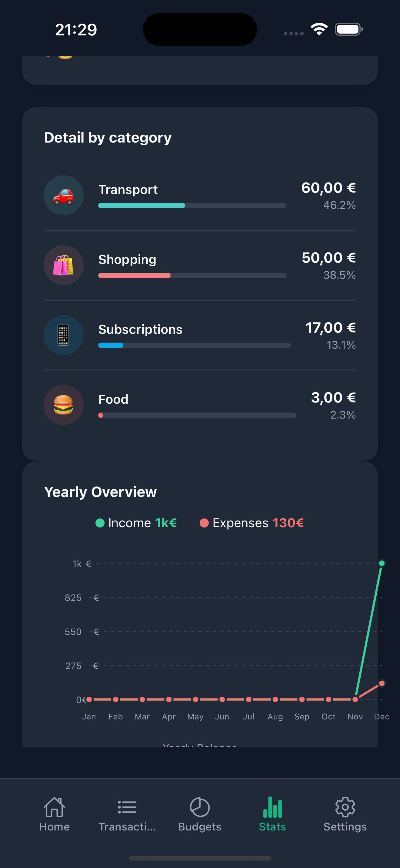Open the Subscriptions category label

tap(140, 329)
